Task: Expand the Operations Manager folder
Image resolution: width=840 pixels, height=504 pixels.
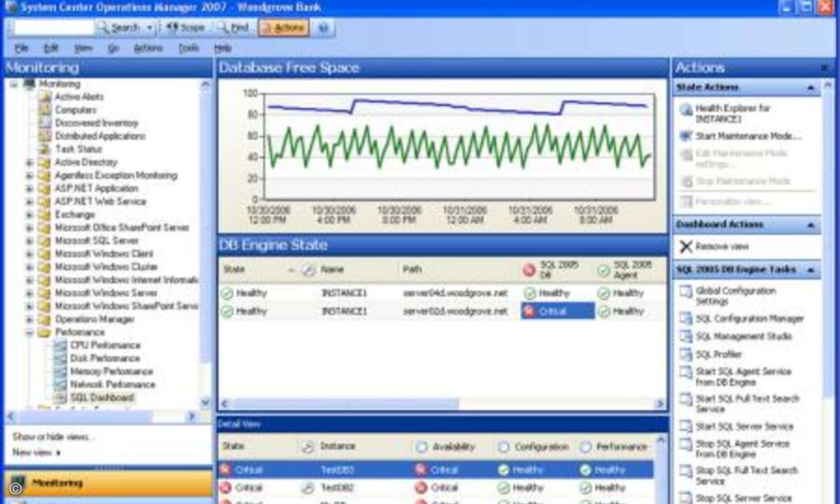Action: (29, 319)
